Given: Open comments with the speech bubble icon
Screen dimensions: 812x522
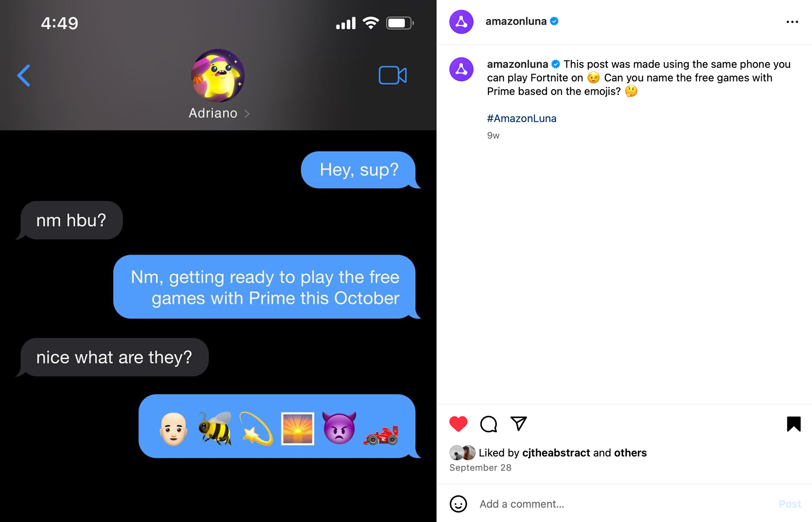Looking at the screenshot, I should (488, 424).
